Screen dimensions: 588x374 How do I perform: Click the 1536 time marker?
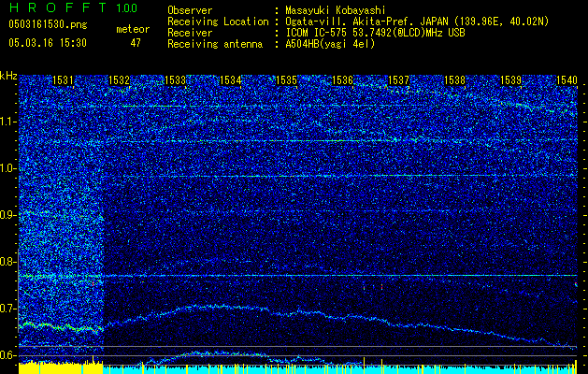tap(343, 79)
